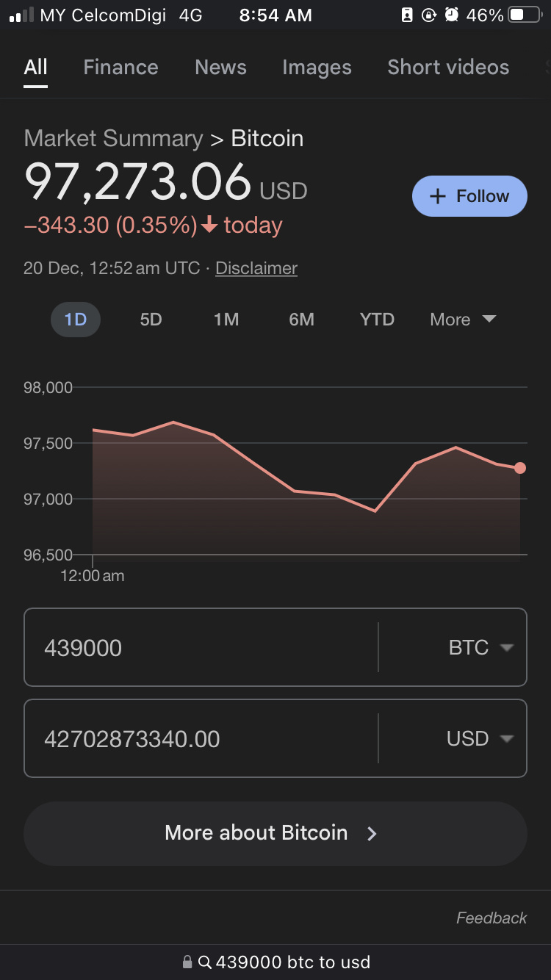Open the Short videos tab

[448, 67]
